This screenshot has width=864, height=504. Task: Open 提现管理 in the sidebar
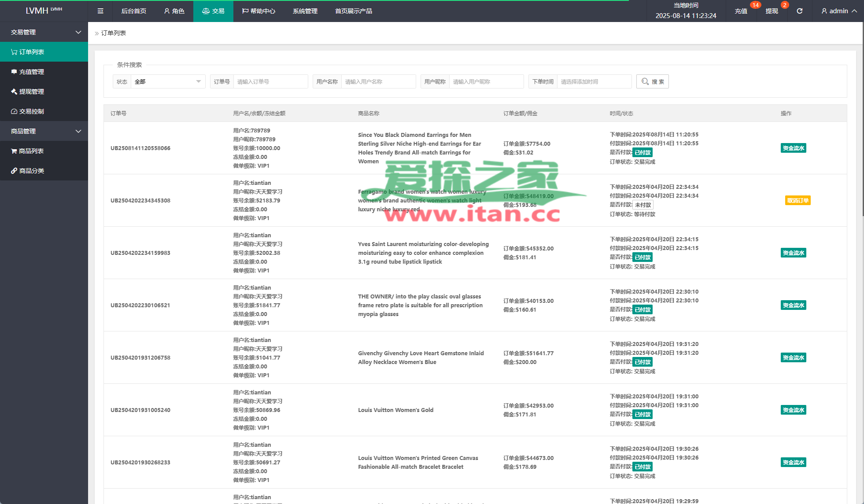point(44,92)
